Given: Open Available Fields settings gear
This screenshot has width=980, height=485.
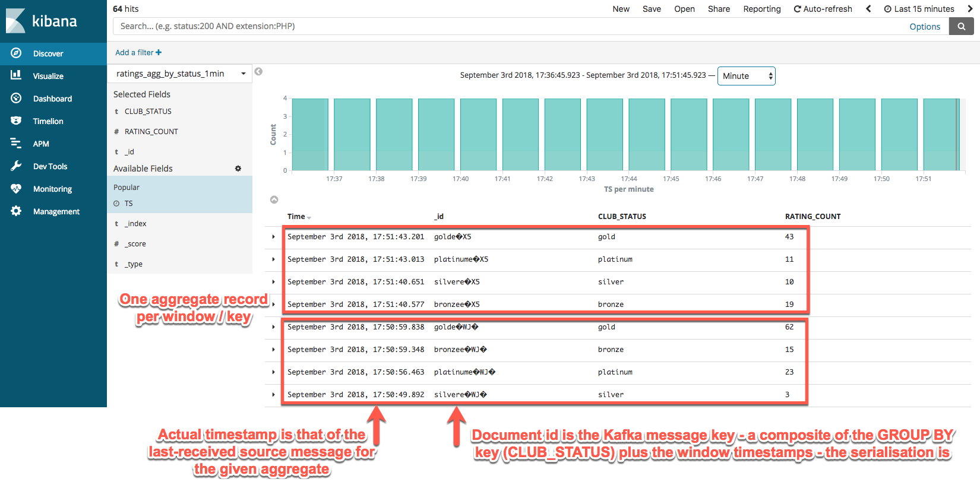Looking at the screenshot, I should [238, 169].
